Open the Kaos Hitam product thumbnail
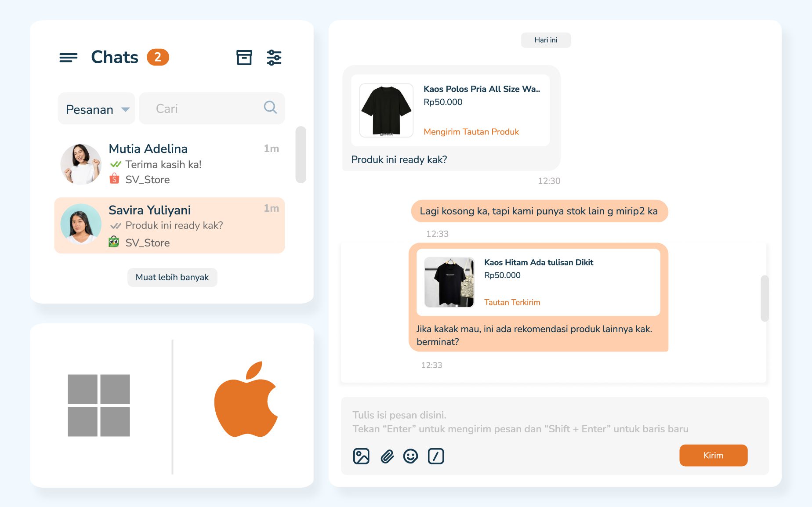 449,282
